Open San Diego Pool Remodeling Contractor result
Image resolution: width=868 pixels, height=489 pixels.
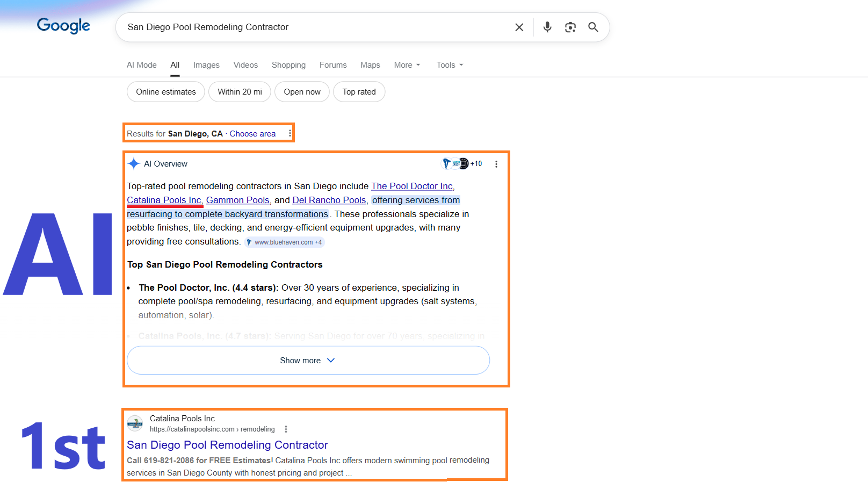(227, 445)
